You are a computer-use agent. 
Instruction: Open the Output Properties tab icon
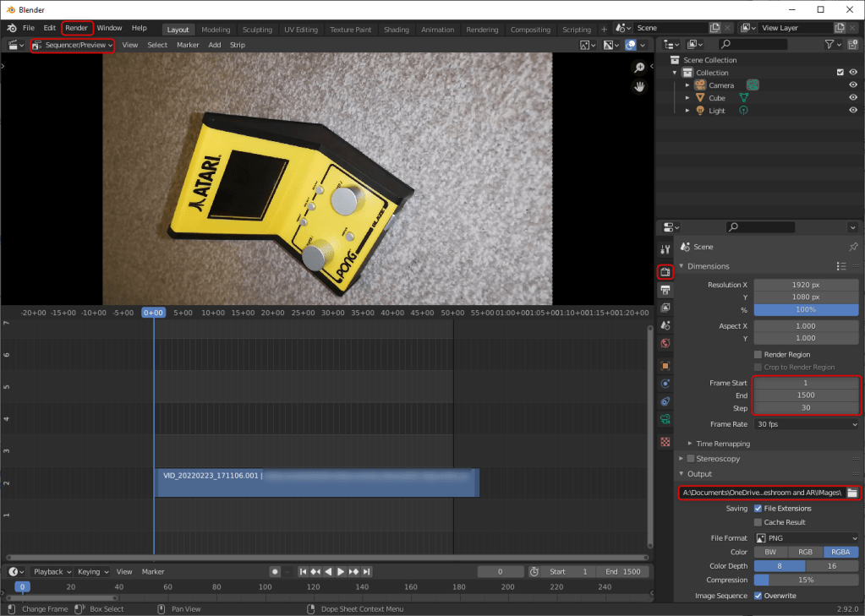coord(665,290)
